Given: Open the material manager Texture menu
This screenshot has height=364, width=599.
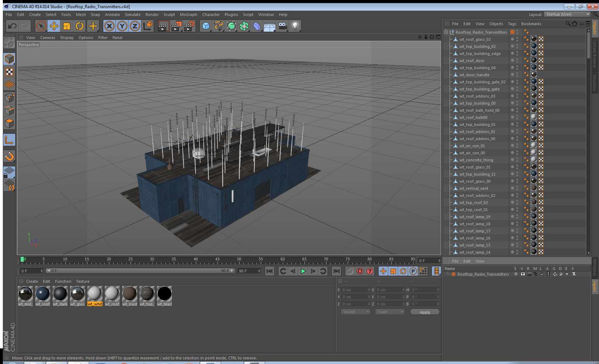Looking at the screenshot, I should pyautogui.click(x=83, y=281).
